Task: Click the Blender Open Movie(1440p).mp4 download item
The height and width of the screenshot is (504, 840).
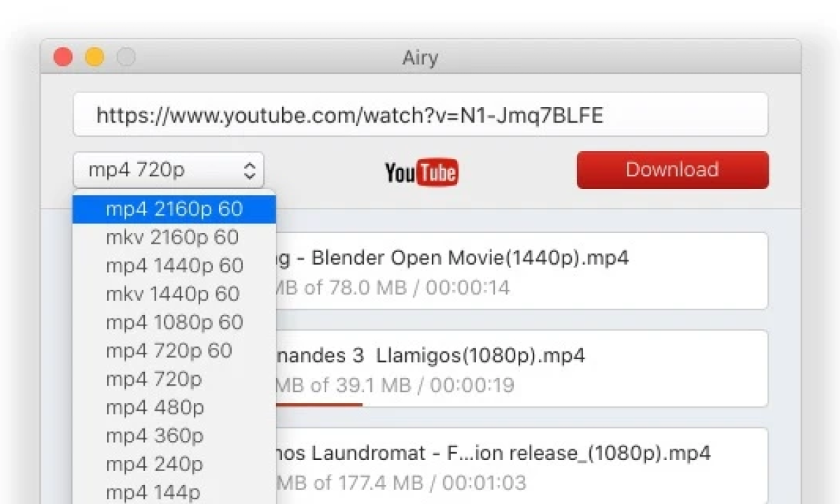Action: (521, 271)
